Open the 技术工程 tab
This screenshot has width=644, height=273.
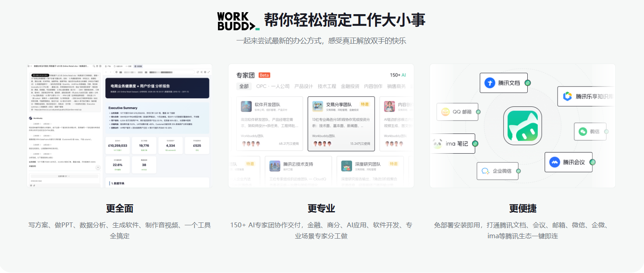coord(327,86)
